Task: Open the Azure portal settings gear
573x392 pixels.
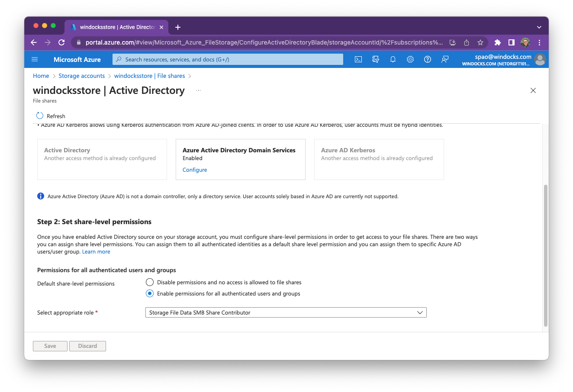Action: (410, 59)
